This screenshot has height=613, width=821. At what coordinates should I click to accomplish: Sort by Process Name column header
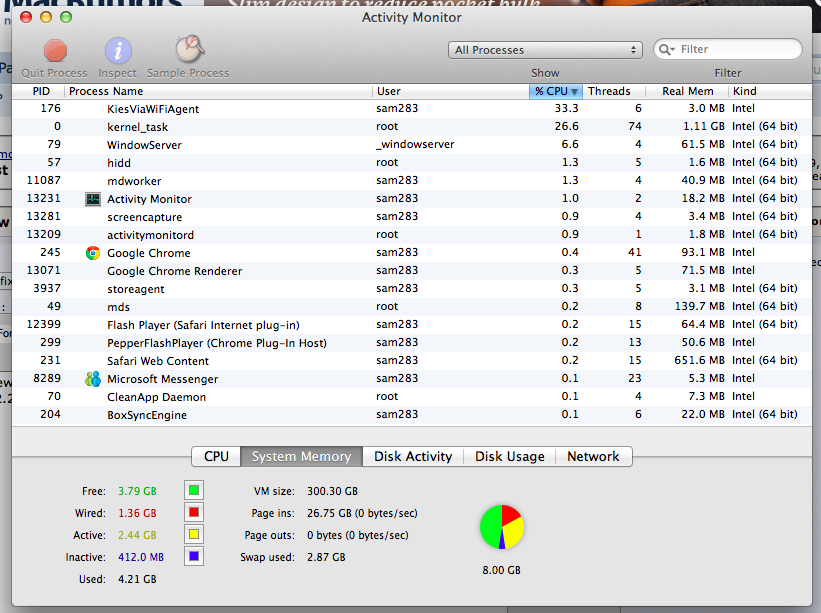coord(219,91)
